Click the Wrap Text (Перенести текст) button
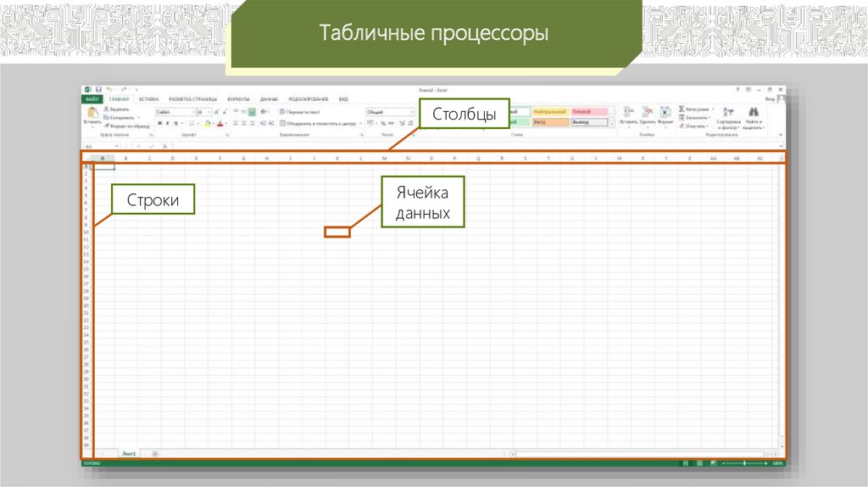Image resolution: width=868 pixels, height=487 pixels. 300,112
